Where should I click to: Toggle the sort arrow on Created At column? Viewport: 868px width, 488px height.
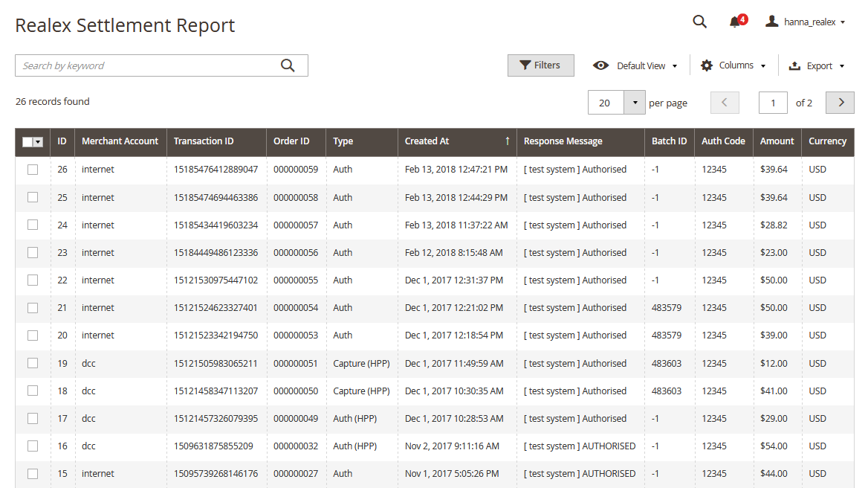click(508, 141)
